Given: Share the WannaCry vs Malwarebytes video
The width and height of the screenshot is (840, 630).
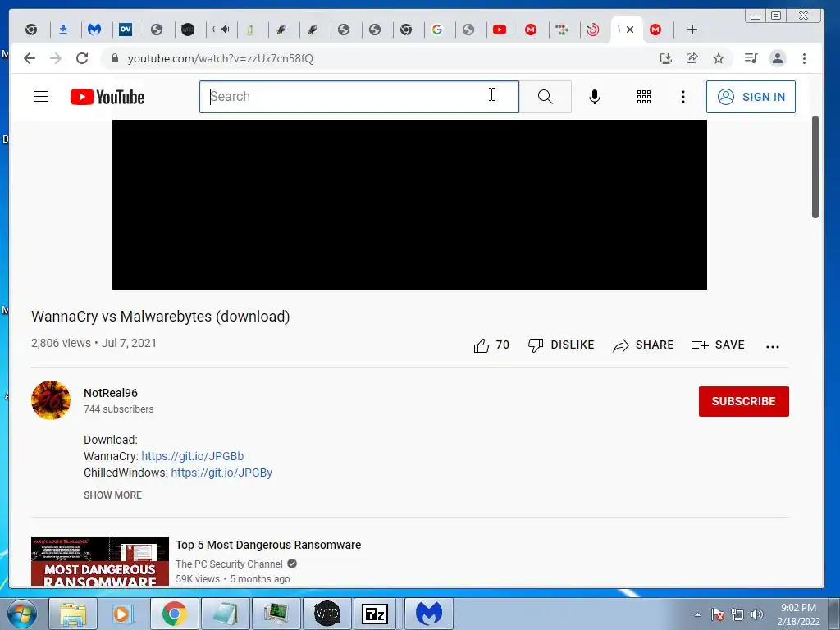Looking at the screenshot, I should tap(643, 345).
